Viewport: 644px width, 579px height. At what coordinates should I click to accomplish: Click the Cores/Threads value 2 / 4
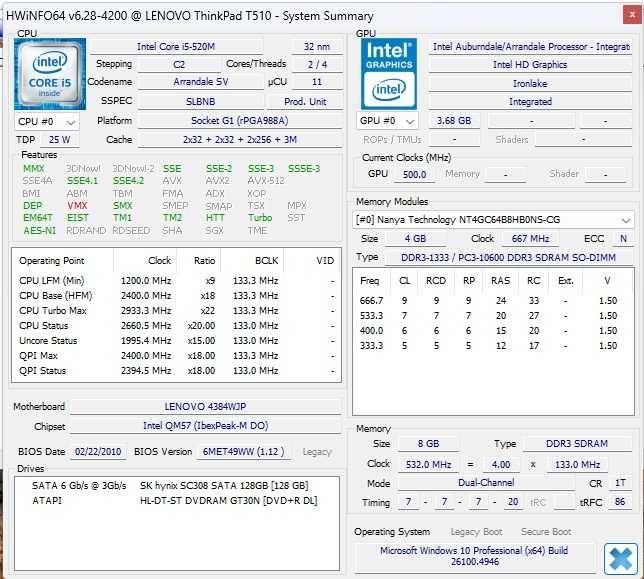[x=317, y=64]
